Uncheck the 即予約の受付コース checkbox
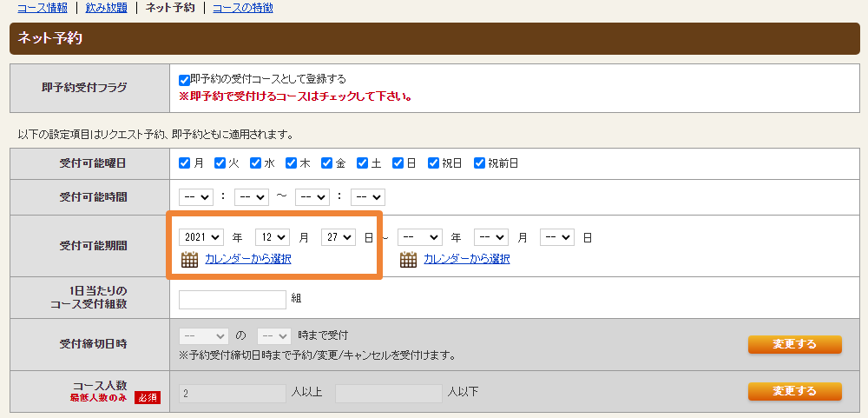 point(184,80)
